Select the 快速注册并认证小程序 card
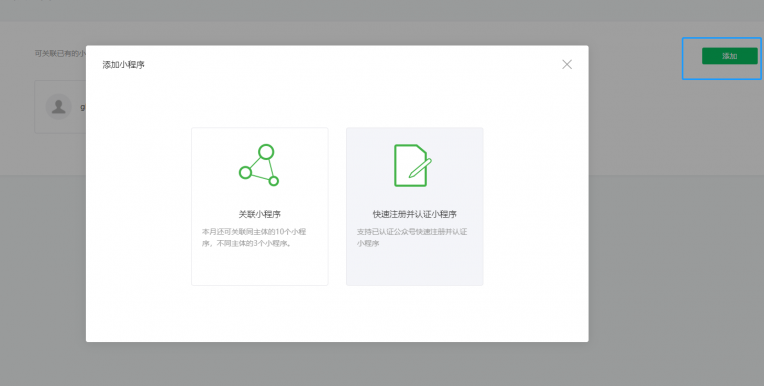764x386 pixels. (x=415, y=207)
